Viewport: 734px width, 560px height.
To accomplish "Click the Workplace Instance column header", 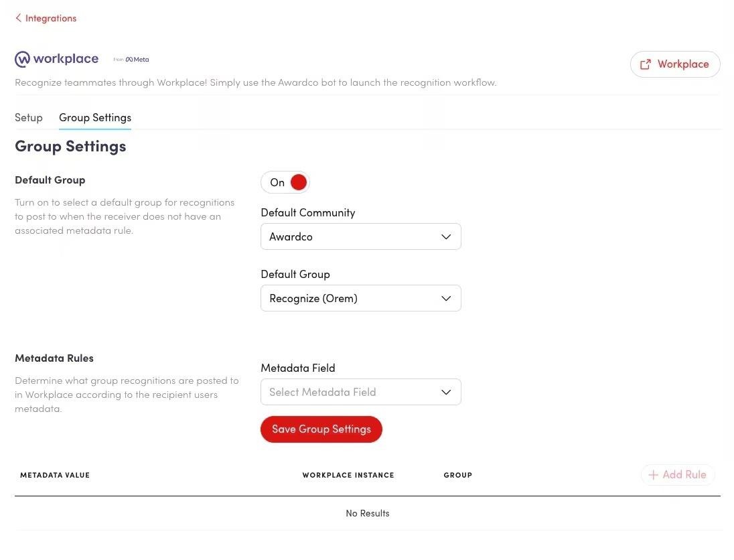I will pos(348,475).
